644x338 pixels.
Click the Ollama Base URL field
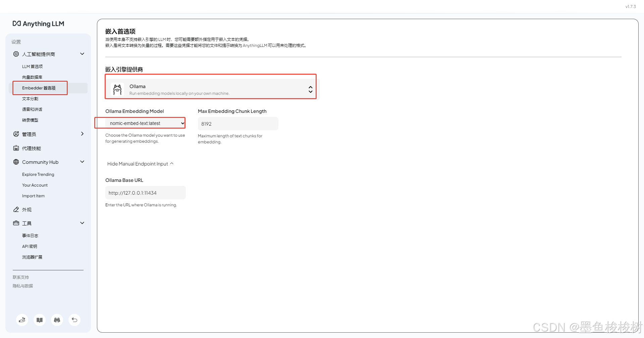coord(146,193)
